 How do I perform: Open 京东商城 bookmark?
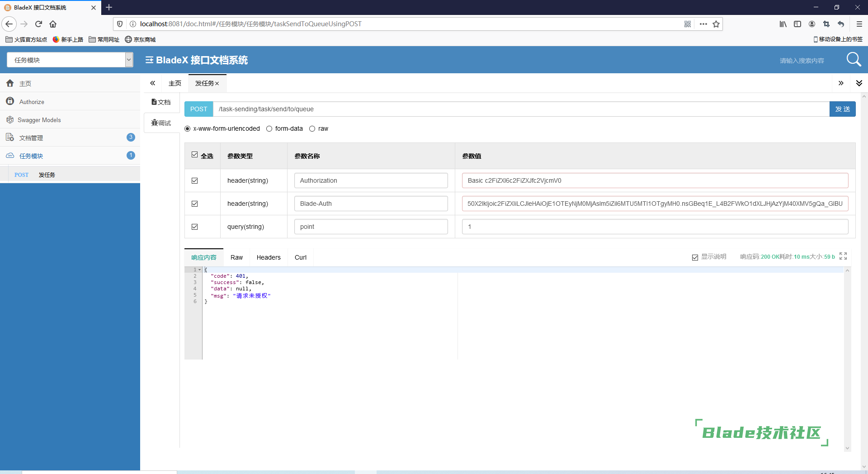point(140,39)
